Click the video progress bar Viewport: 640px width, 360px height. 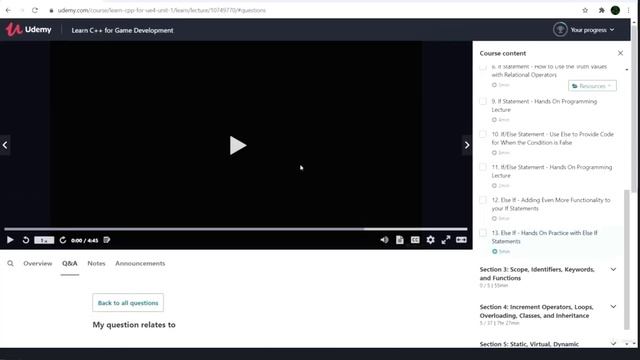point(236,229)
